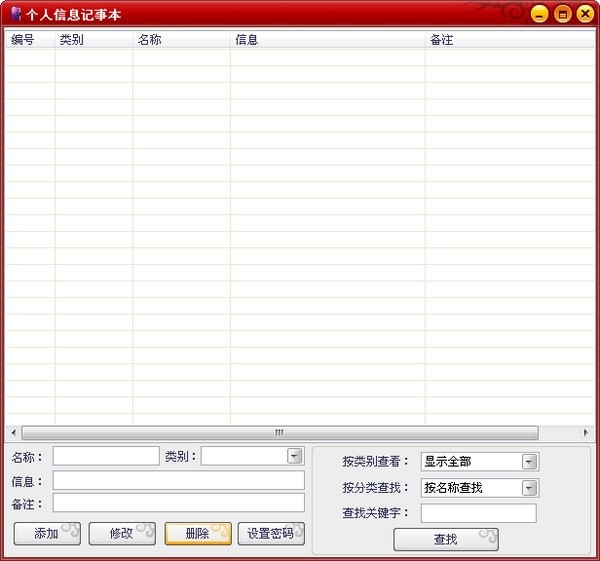Open the 类别 dropdown list
The height and width of the screenshot is (561, 600).
(294, 456)
